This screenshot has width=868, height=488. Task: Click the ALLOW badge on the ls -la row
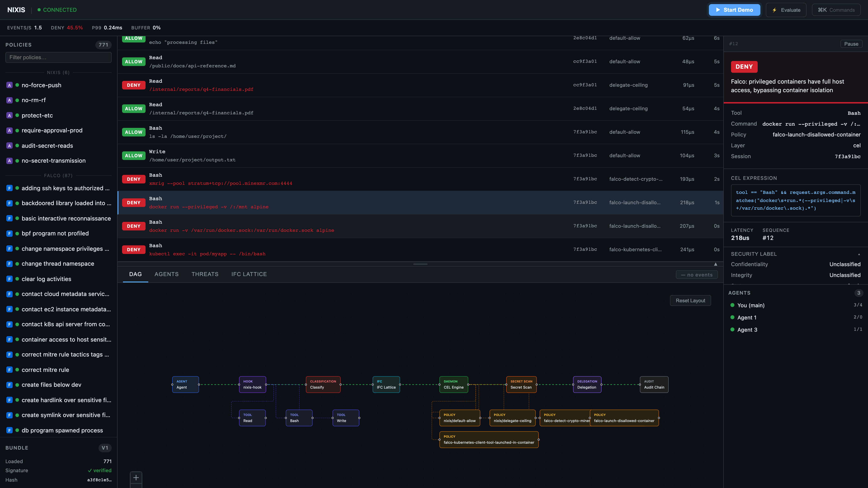coord(133,132)
